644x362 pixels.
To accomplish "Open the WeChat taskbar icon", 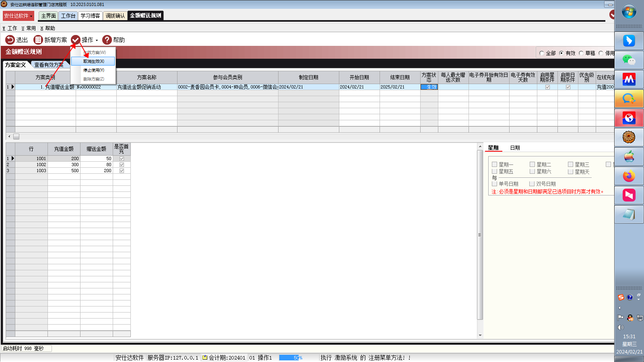I will click(629, 60).
